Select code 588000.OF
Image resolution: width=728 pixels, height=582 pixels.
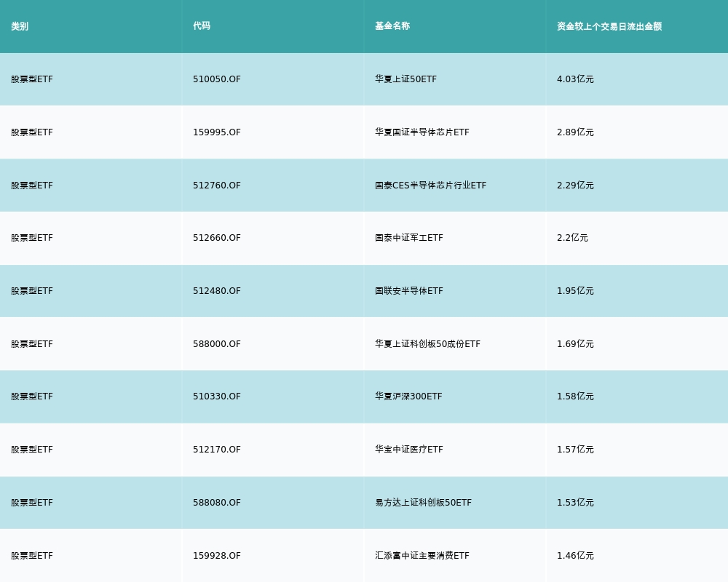pos(217,344)
